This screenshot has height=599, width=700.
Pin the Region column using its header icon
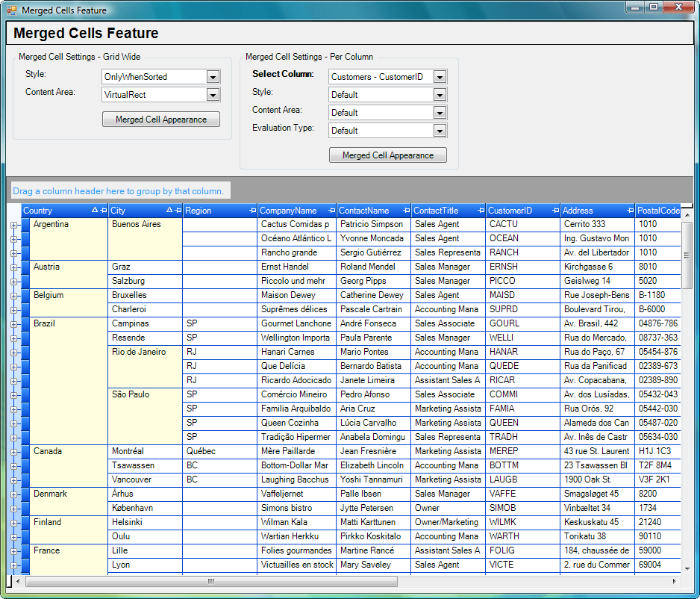[252, 211]
